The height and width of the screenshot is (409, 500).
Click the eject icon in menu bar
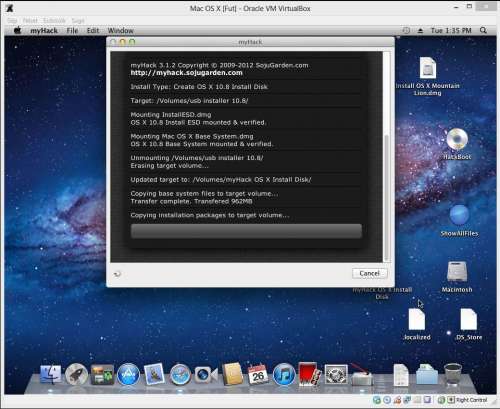(420, 31)
